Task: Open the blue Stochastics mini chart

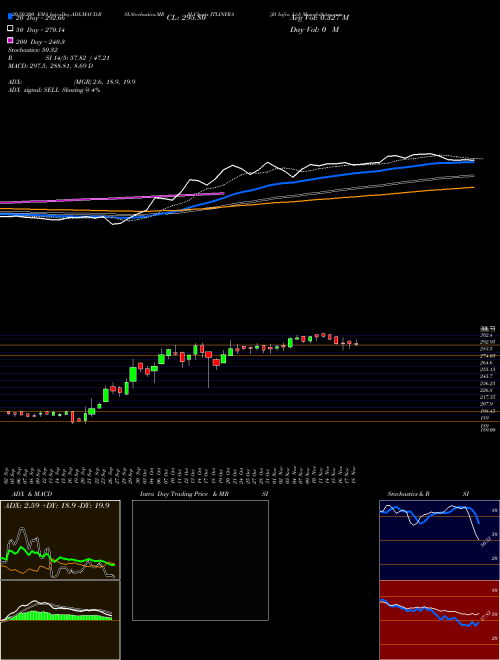Action: coord(439,540)
